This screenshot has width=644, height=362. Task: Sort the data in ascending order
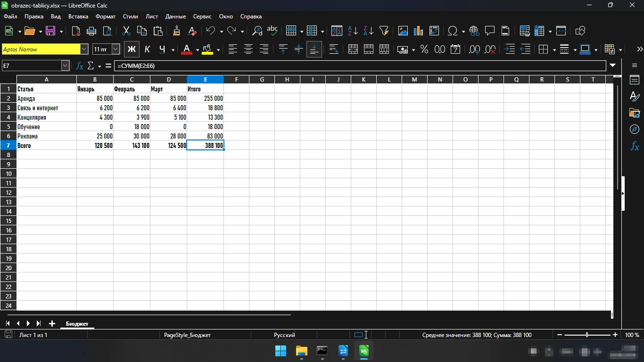click(x=353, y=31)
